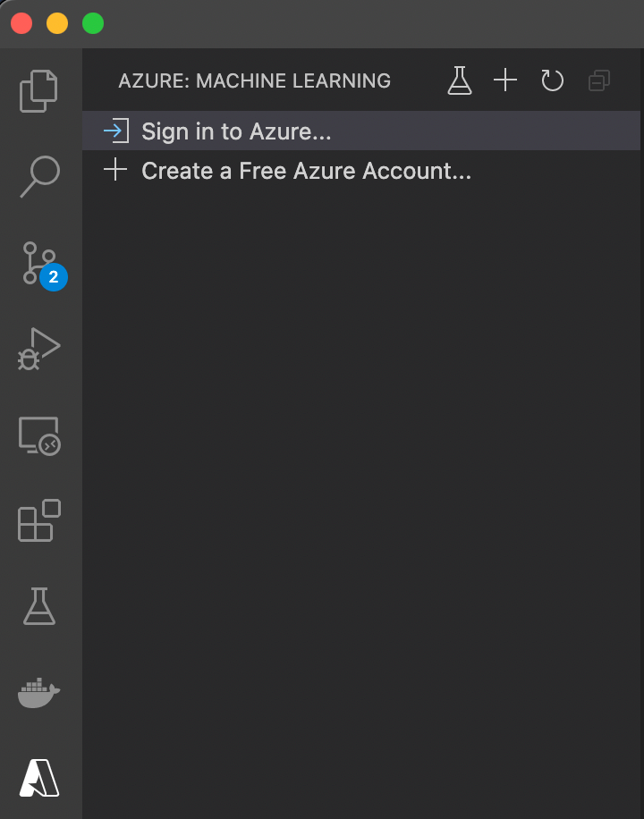644x819 pixels.
Task: Open the Extensions blocks icon
Action: pos(39,520)
